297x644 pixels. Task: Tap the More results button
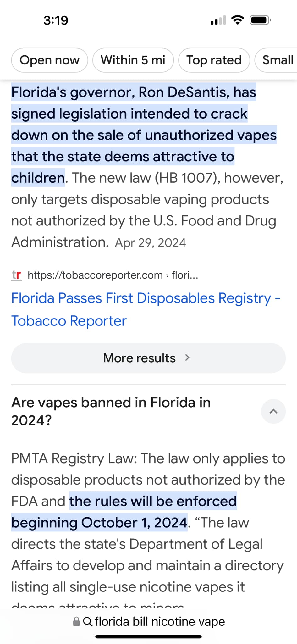click(148, 358)
